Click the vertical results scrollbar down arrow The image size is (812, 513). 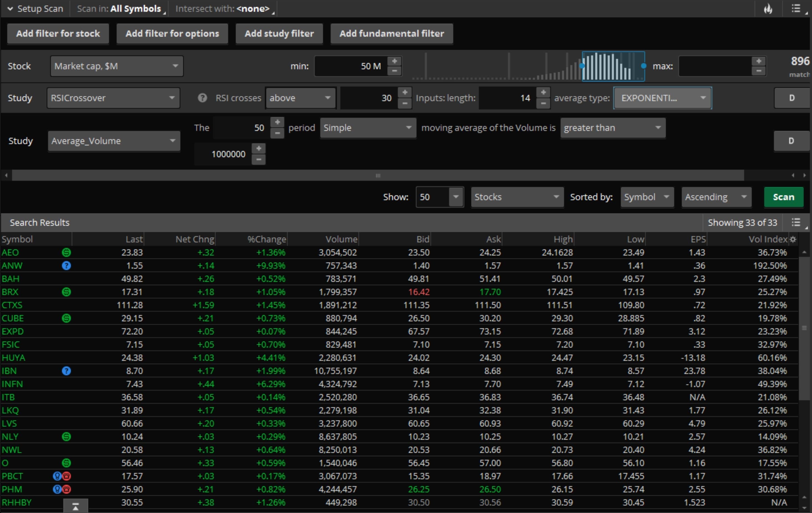click(x=804, y=508)
